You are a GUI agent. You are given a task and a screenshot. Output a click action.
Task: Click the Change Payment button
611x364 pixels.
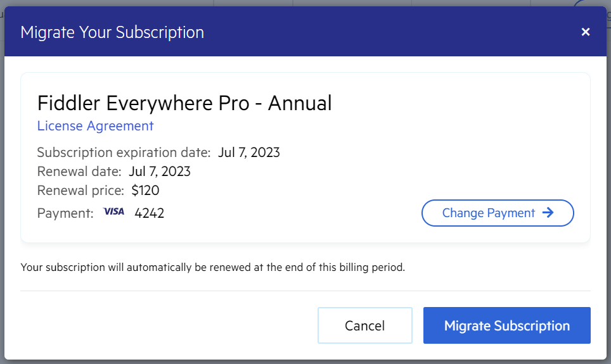pyautogui.click(x=498, y=213)
